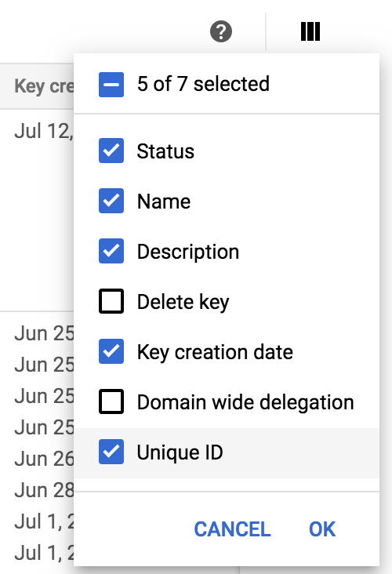Toggle the Key creation date checkbox
This screenshot has width=392, height=574.
pyautogui.click(x=111, y=351)
